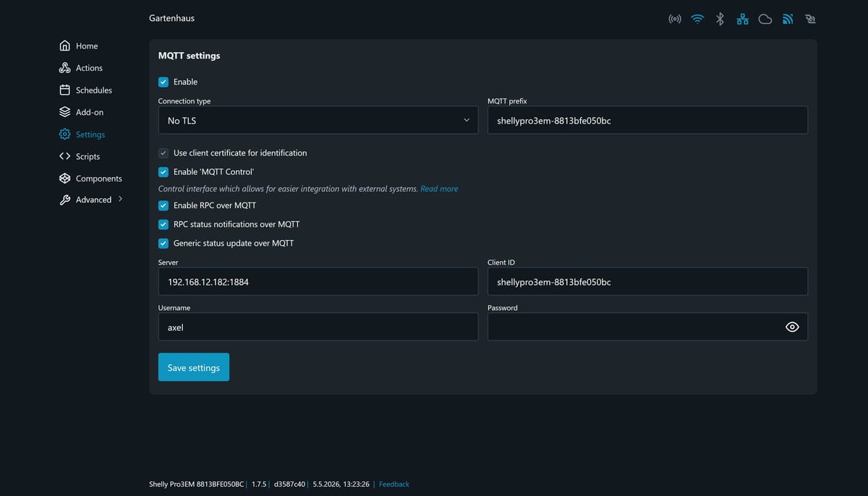The image size is (868, 496).
Task: Click the access point broadcast status icon
Action: [x=675, y=20]
